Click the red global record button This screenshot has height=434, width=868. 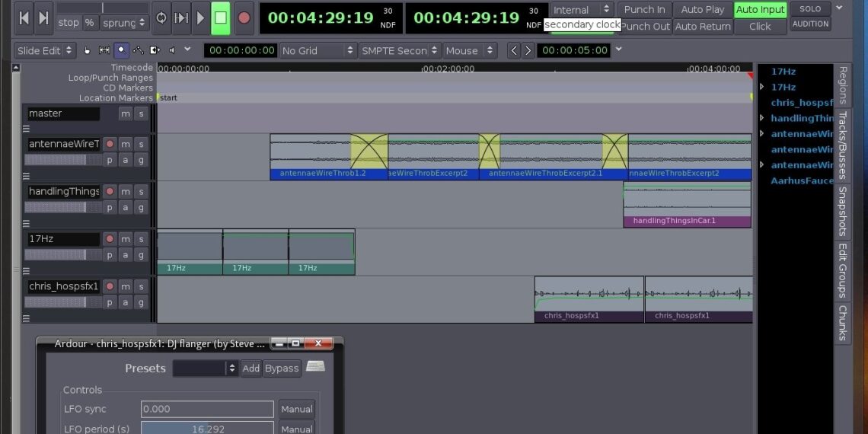coord(244,18)
